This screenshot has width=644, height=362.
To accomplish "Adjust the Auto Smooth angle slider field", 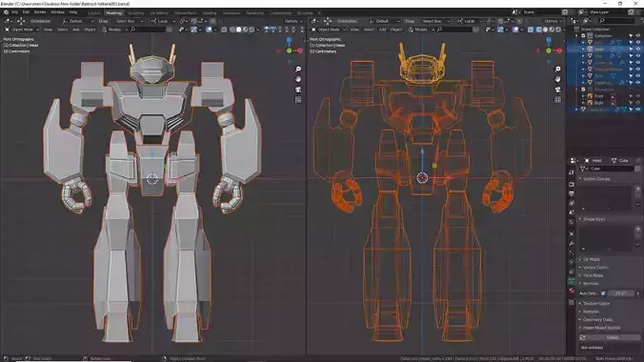I will pyautogui.click(x=621, y=293).
